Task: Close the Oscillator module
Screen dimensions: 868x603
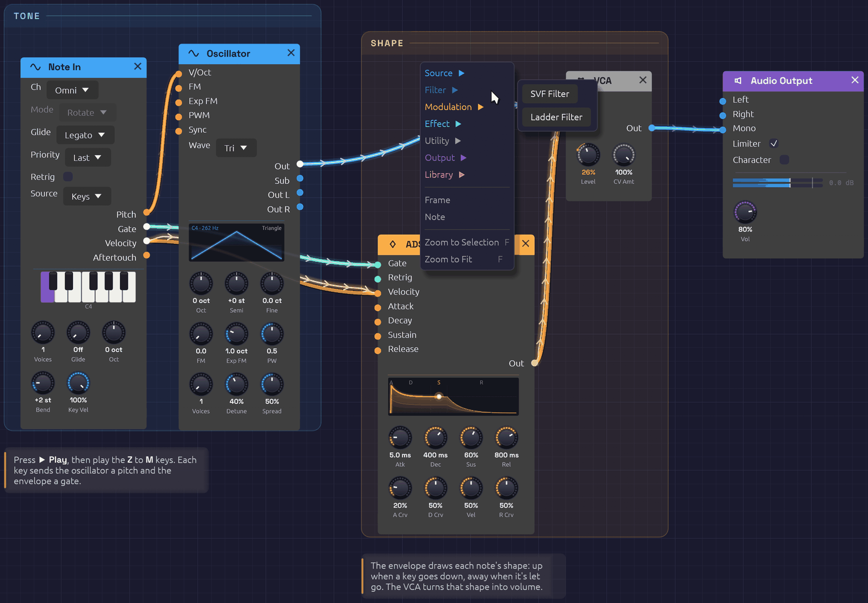Action: pyautogui.click(x=291, y=53)
